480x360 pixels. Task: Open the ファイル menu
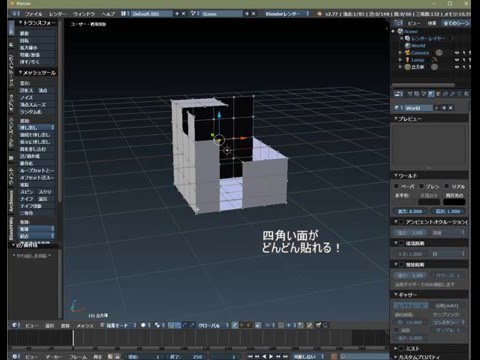(33, 14)
